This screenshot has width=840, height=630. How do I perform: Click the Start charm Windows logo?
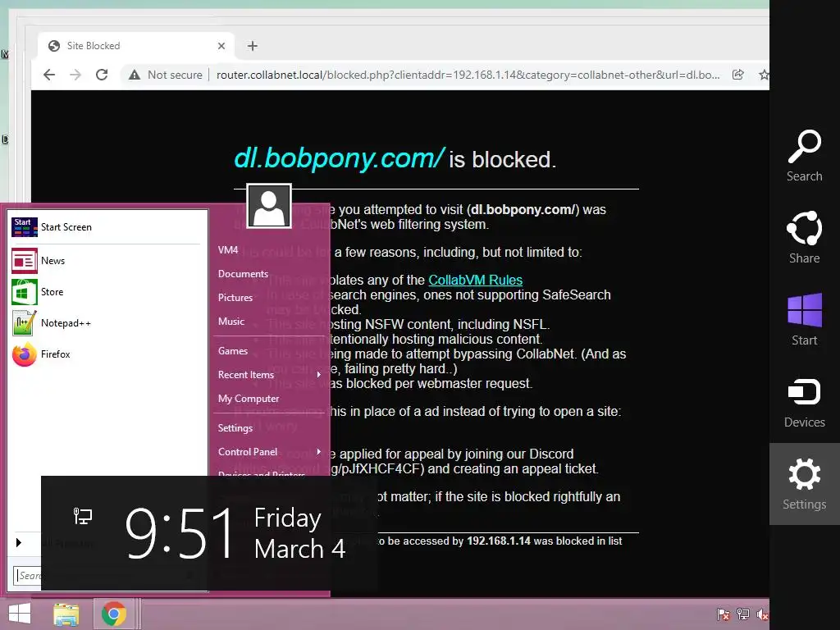click(x=804, y=309)
